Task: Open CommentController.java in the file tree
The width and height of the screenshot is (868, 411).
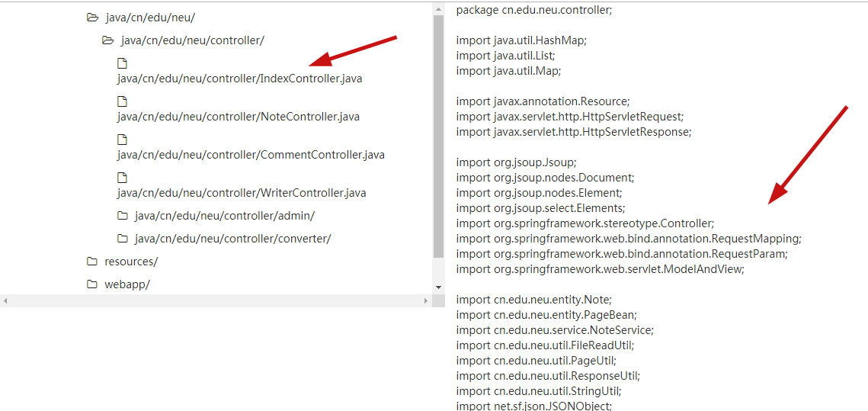Action: point(251,155)
